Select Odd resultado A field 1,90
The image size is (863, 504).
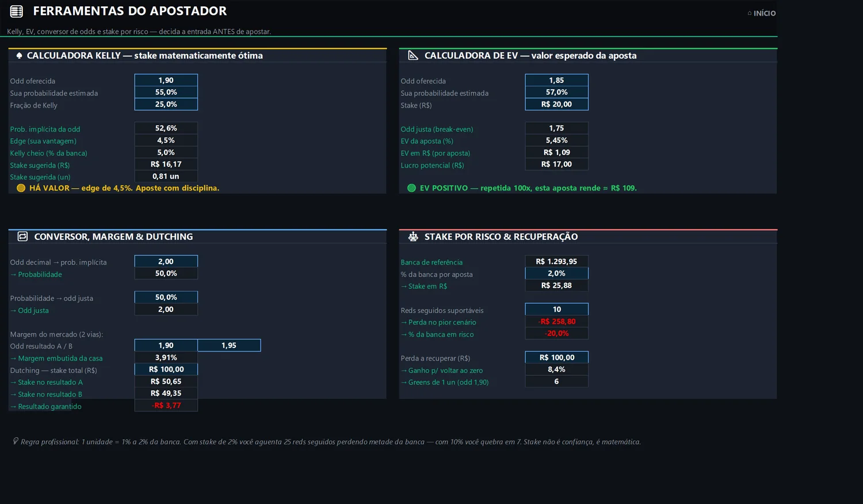click(166, 345)
